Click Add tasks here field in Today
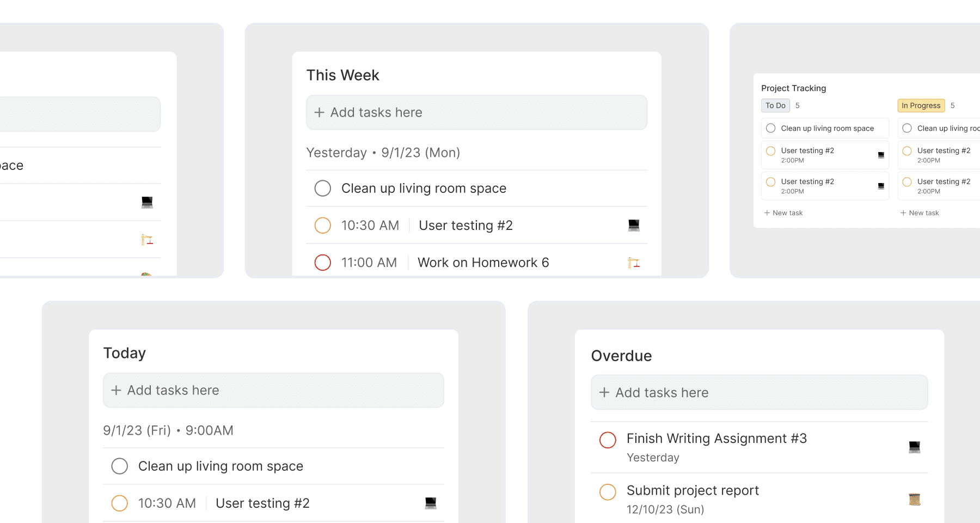This screenshot has height=523, width=980. point(274,391)
